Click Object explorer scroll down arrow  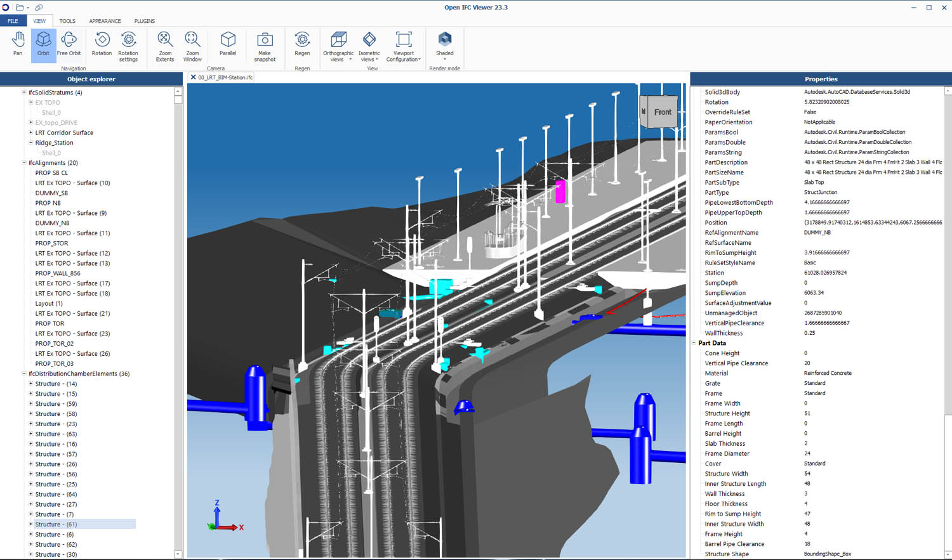pos(178,555)
